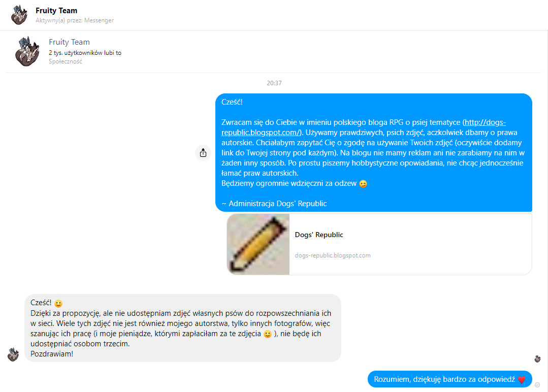Click the "Społeczność" category label
This screenshot has width=548, height=392.
66,61
